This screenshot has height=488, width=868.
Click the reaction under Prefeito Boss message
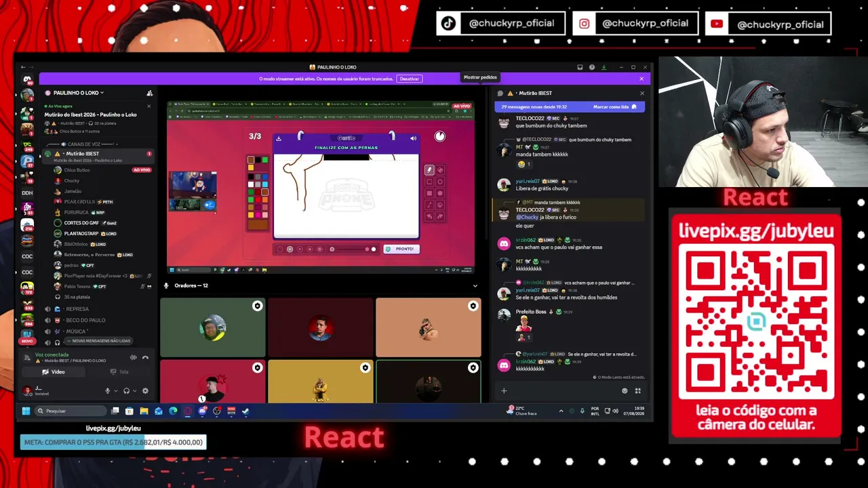pyautogui.click(x=524, y=337)
